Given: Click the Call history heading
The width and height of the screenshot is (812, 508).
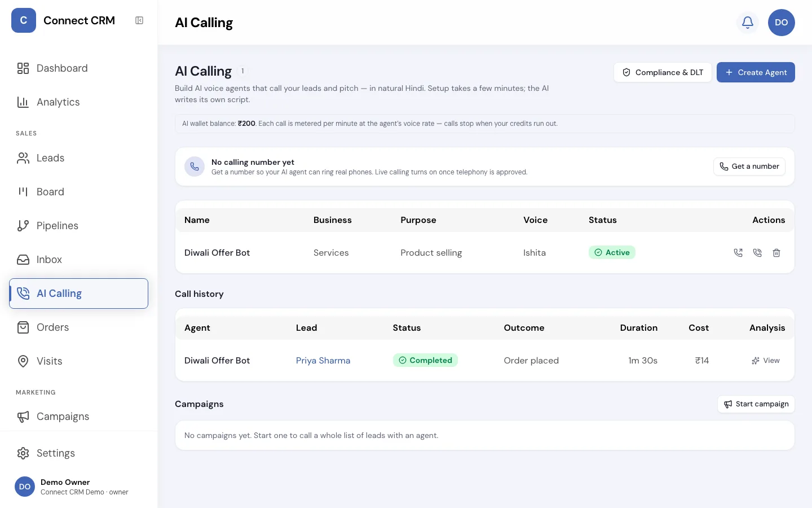Looking at the screenshot, I should point(199,294).
